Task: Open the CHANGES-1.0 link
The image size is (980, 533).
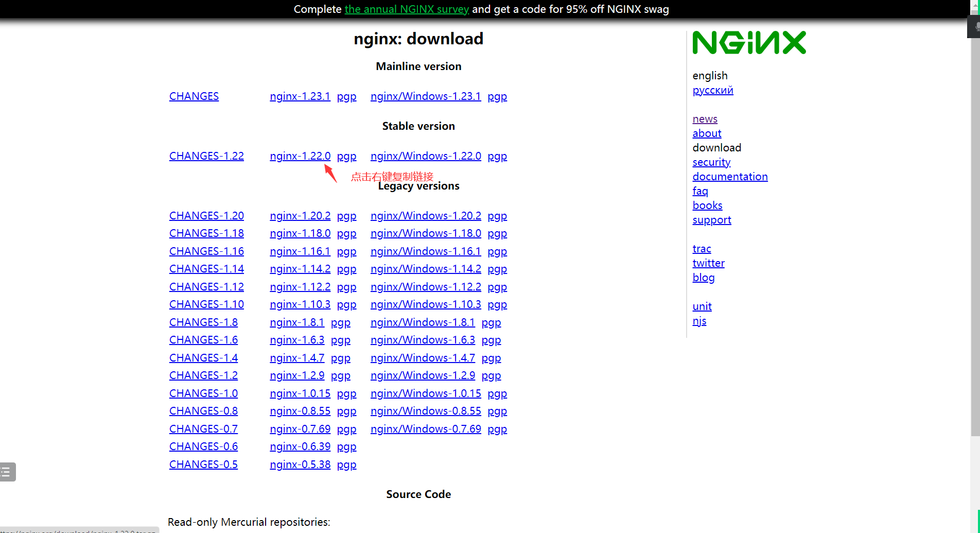Action: (203, 393)
